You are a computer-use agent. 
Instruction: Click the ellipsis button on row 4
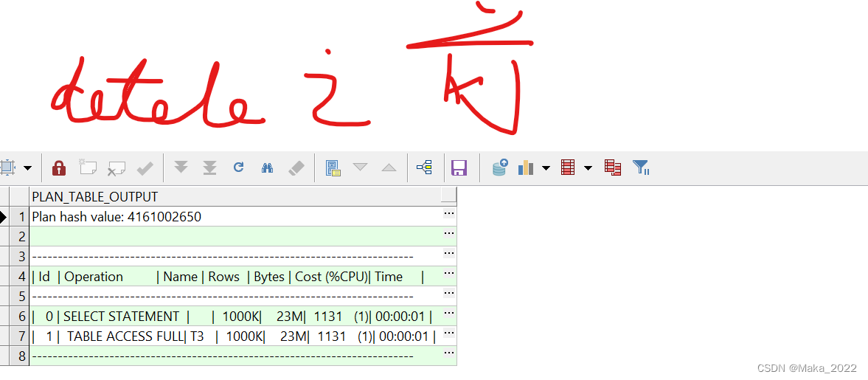click(x=449, y=273)
